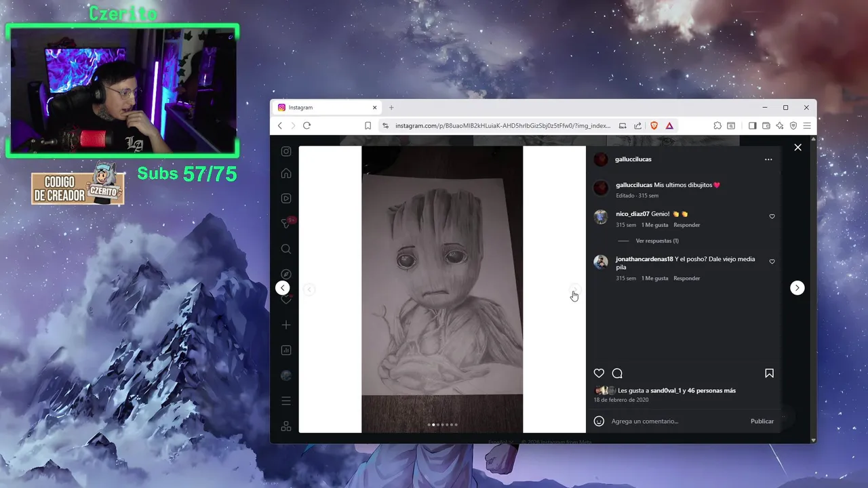Screen dimensions: 868x488
Task: Expand Ver respuestas (1) replies
Action: point(657,241)
